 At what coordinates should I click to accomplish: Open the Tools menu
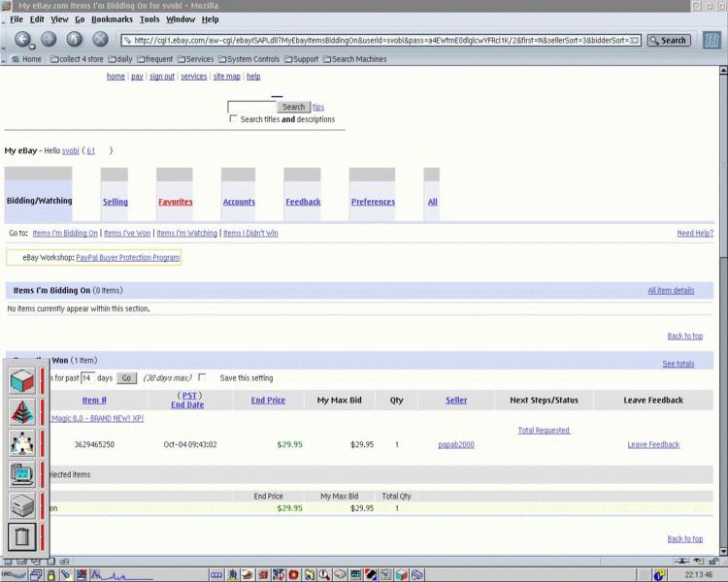coord(149,19)
